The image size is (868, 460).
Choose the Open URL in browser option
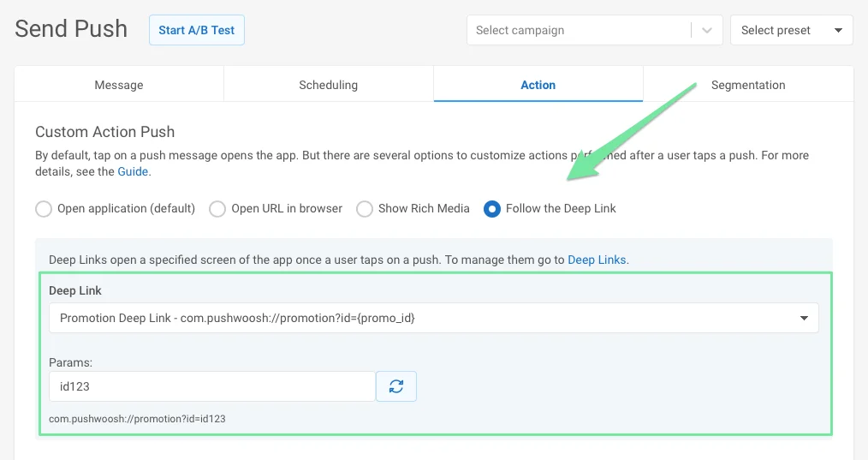pos(217,209)
